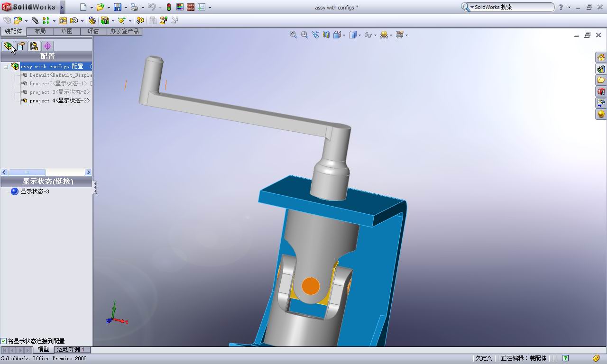Image resolution: width=607 pixels, height=364 pixels.
Task: Print the document using the printer icon
Action: (x=134, y=7)
